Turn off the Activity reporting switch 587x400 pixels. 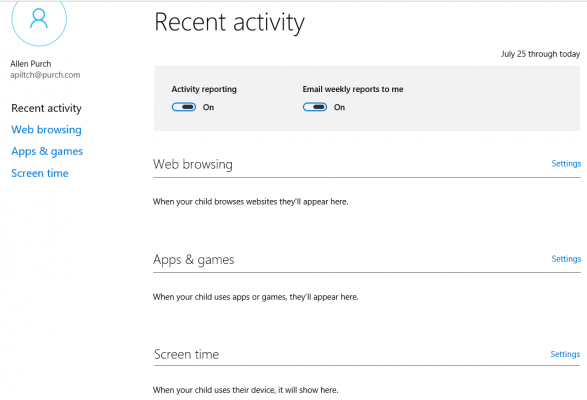184,107
